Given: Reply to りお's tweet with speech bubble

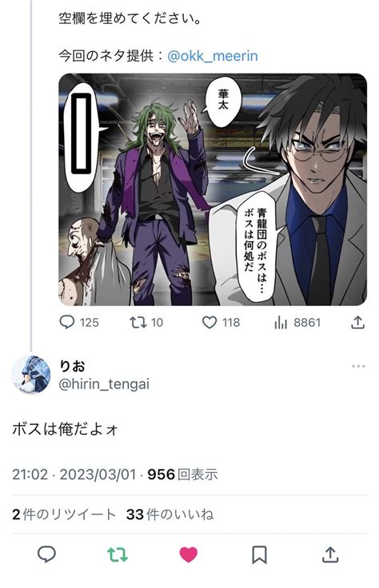Looking at the screenshot, I should pyautogui.click(x=47, y=554).
